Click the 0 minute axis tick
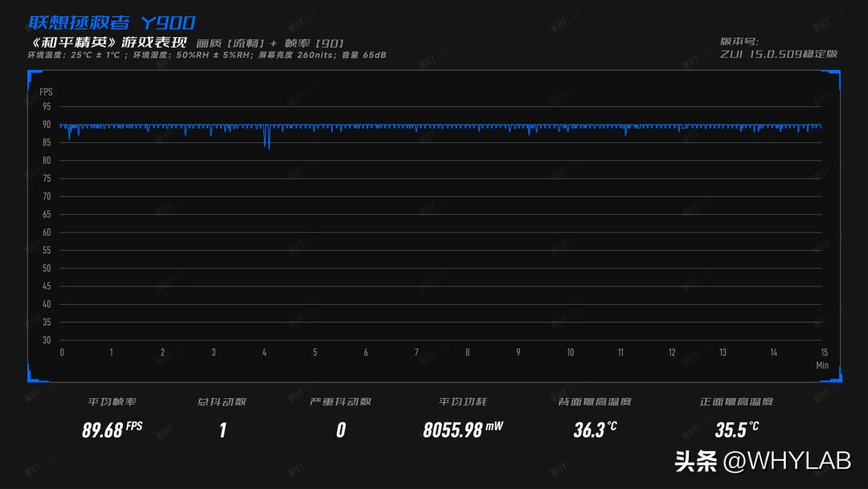Viewport: 868px width, 489px height. (x=62, y=352)
